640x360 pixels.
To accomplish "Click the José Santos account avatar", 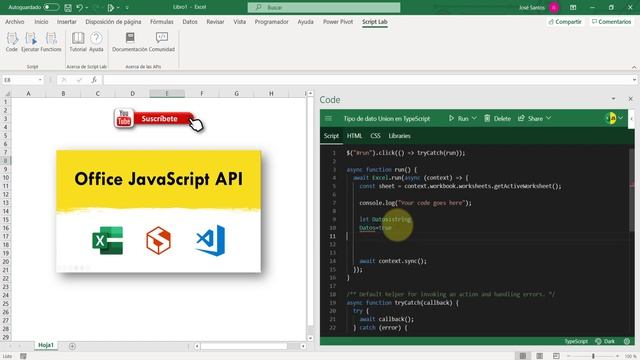I will 554,7.
